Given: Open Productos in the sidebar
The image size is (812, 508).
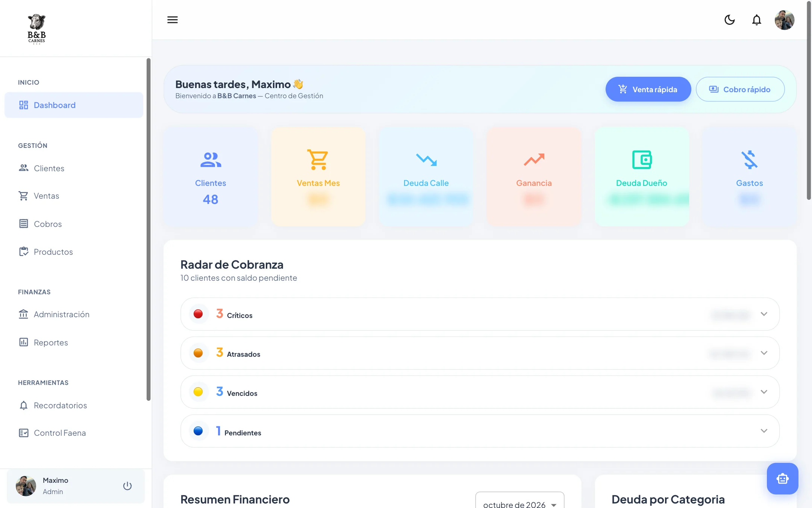Looking at the screenshot, I should 74,252.
